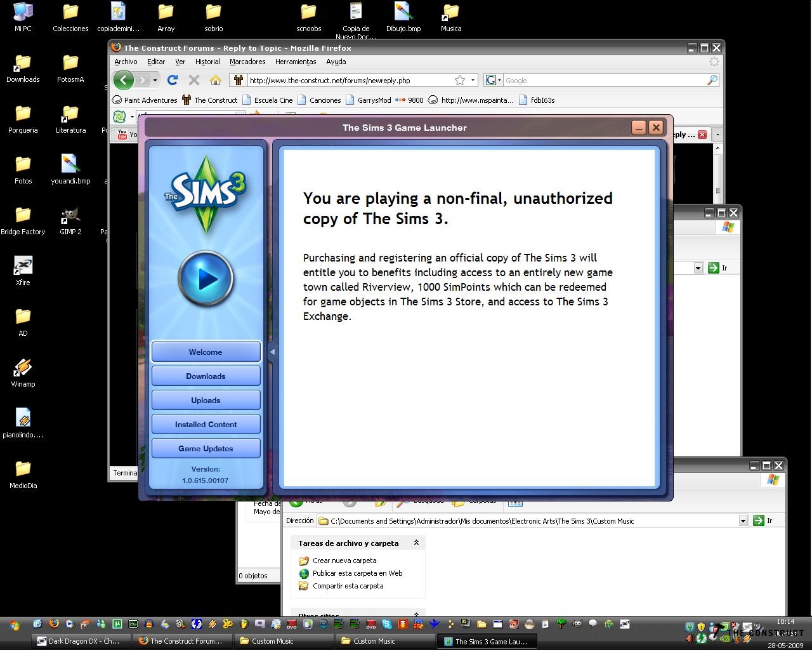Switch to Dark Dragon DX taskbar item

pyautogui.click(x=81, y=641)
